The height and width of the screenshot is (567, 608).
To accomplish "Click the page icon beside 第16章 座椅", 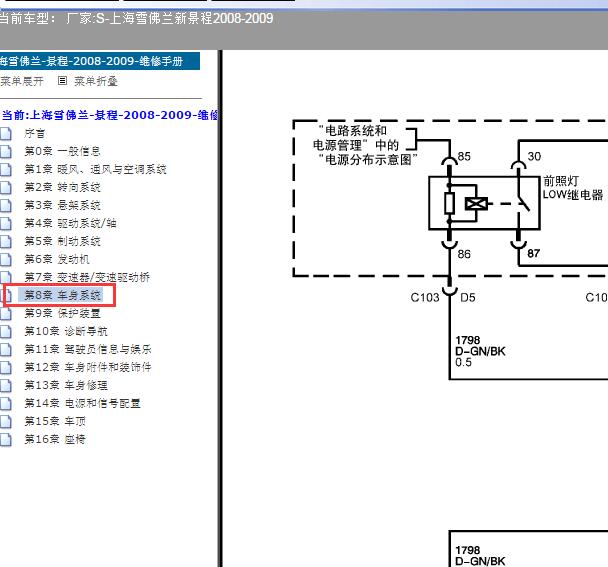I will (5, 439).
